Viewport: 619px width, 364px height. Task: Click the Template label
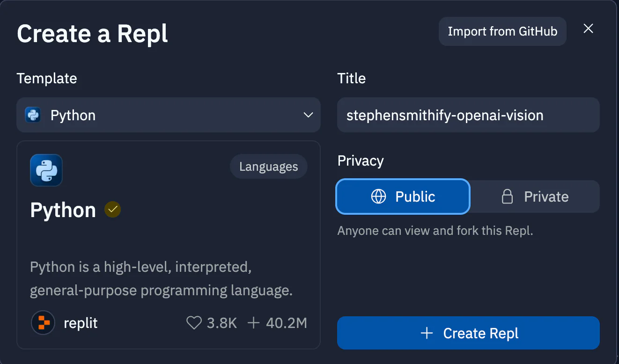tap(47, 78)
